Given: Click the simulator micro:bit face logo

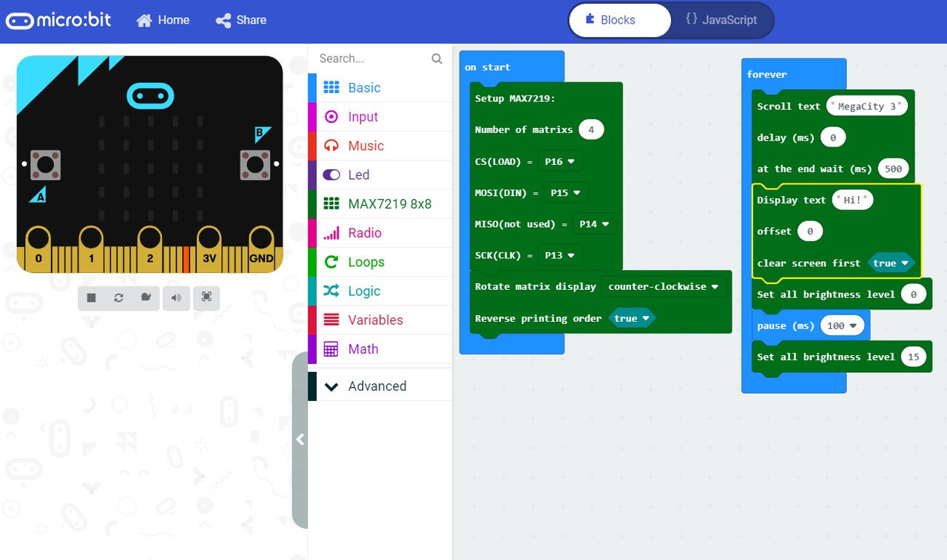Looking at the screenshot, I should tap(150, 95).
